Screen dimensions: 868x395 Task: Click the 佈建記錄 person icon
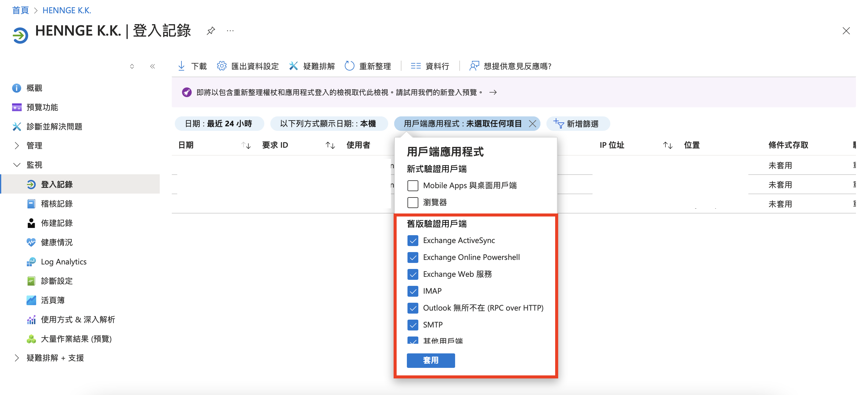[x=31, y=223]
